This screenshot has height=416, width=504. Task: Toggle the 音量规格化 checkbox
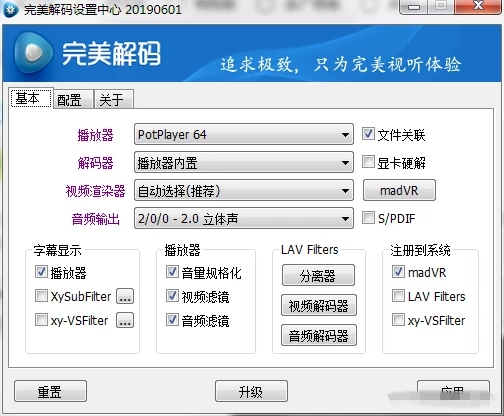pyautogui.click(x=172, y=272)
